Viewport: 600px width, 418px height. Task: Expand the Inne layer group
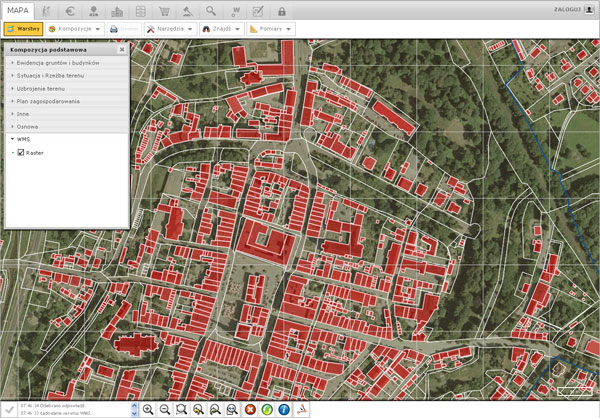click(x=67, y=114)
